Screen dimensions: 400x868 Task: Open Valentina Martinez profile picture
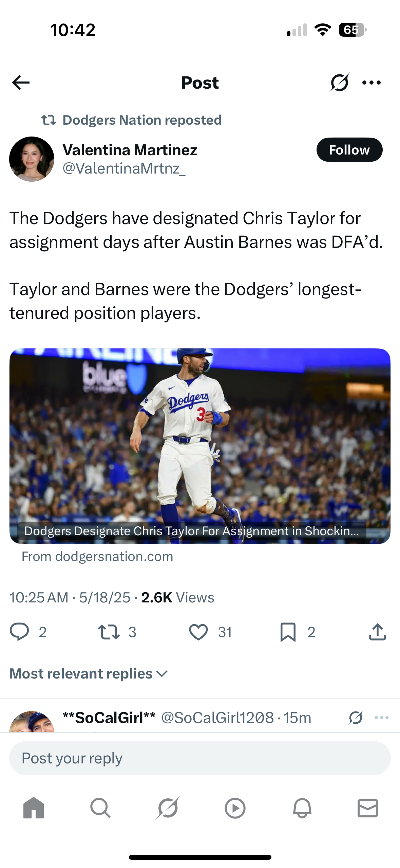pos(32,159)
